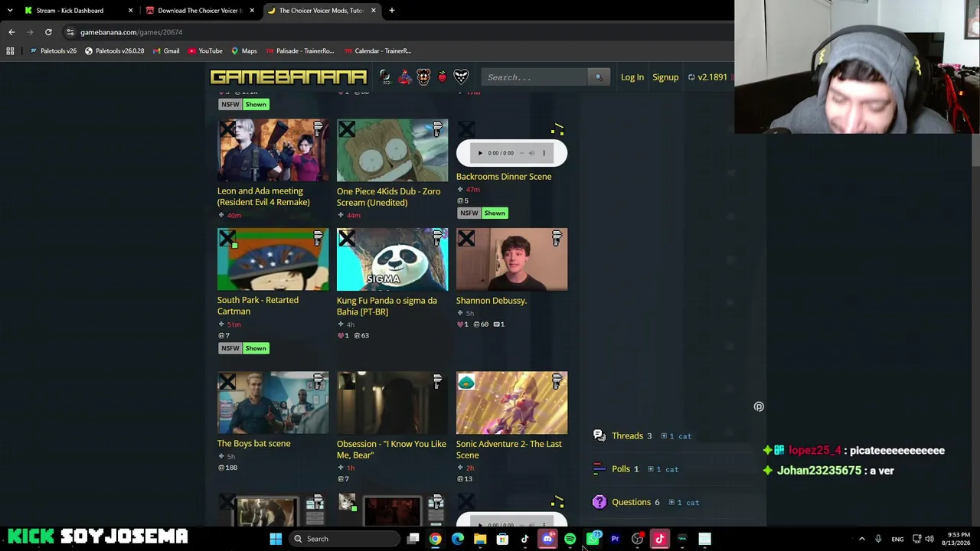980x551 pixels.
Task: Open the Polls link
Action: (621, 469)
